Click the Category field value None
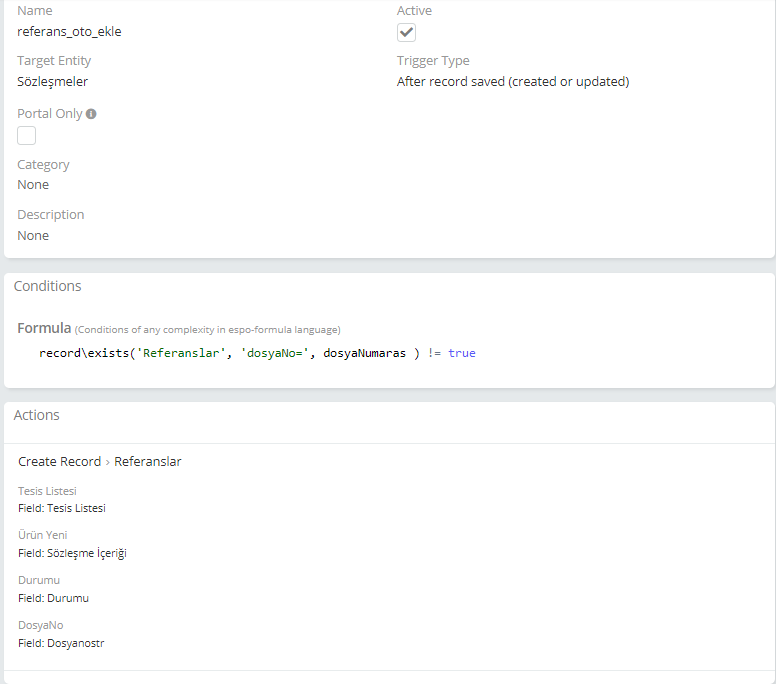The width and height of the screenshot is (776, 684). 33,185
